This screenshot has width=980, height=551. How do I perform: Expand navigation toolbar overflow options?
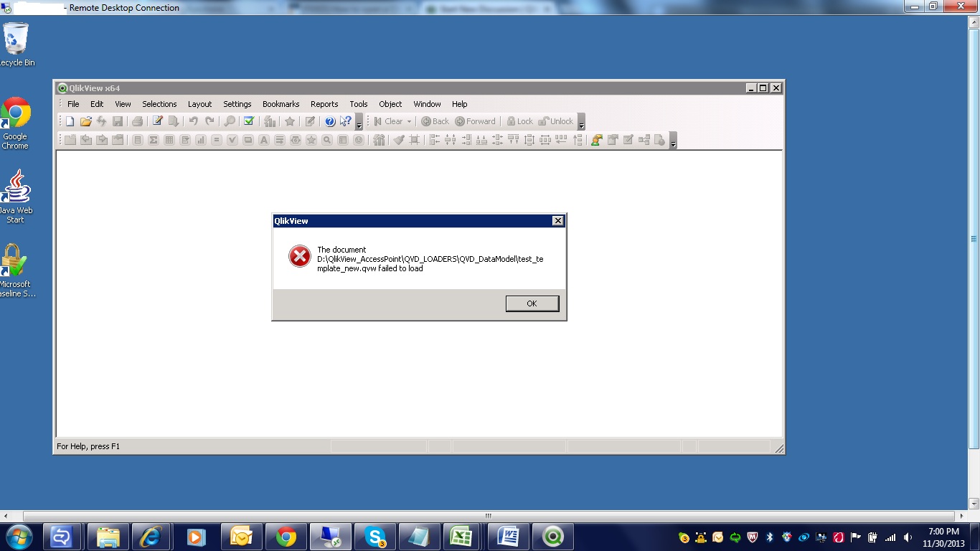point(581,122)
